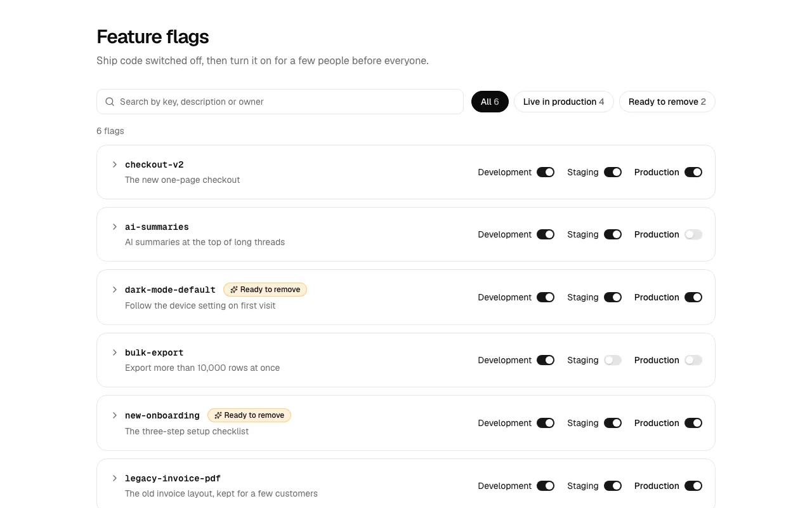Switch off ai-summaries Staging toggle

[613, 234]
